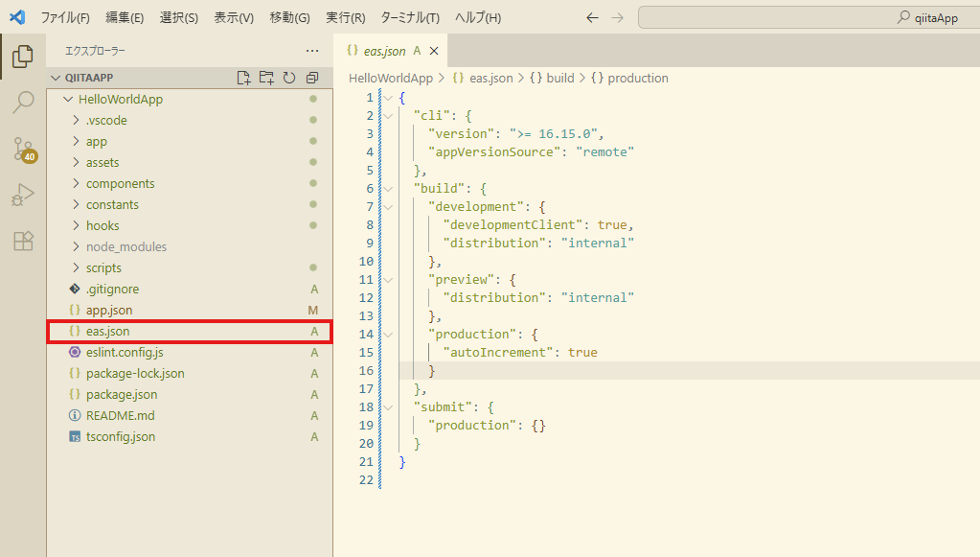Screen dimensions: 980x557
Task: Click production in the breadcrumb bar
Action: coord(631,78)
